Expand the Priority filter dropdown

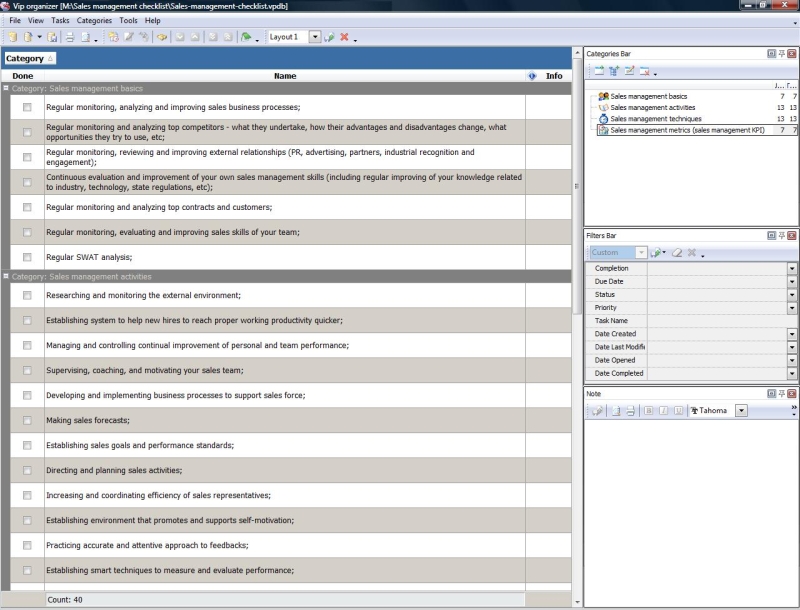pos(792,308)
